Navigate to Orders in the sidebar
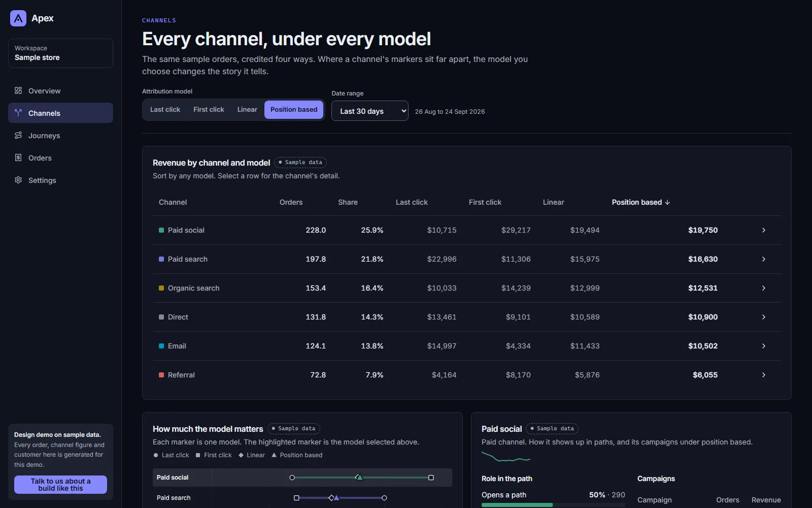Screen dimensions: 812x508 [x=60, y=157]
